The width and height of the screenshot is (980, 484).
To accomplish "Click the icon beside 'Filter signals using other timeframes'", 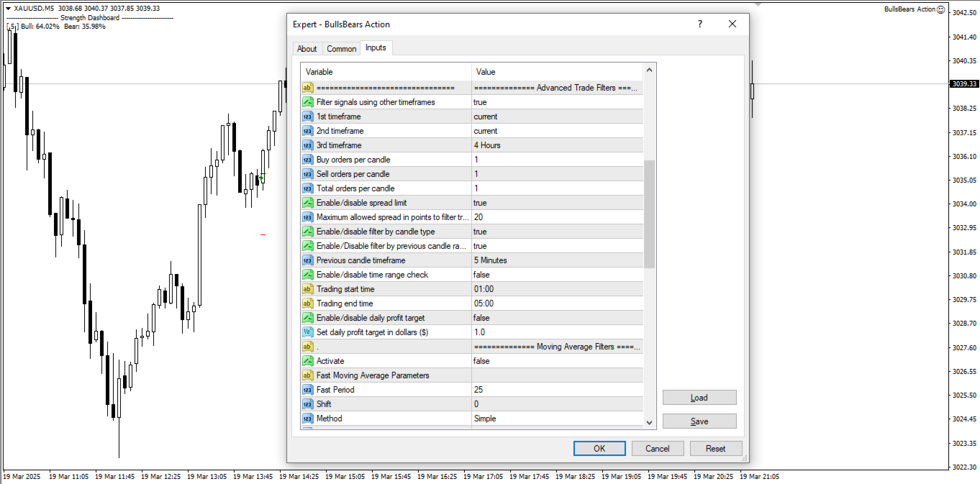I will [307, 102].
